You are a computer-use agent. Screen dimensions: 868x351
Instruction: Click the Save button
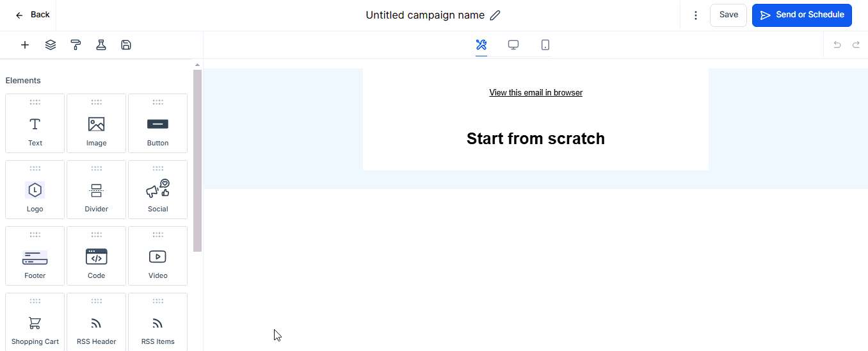728,15
